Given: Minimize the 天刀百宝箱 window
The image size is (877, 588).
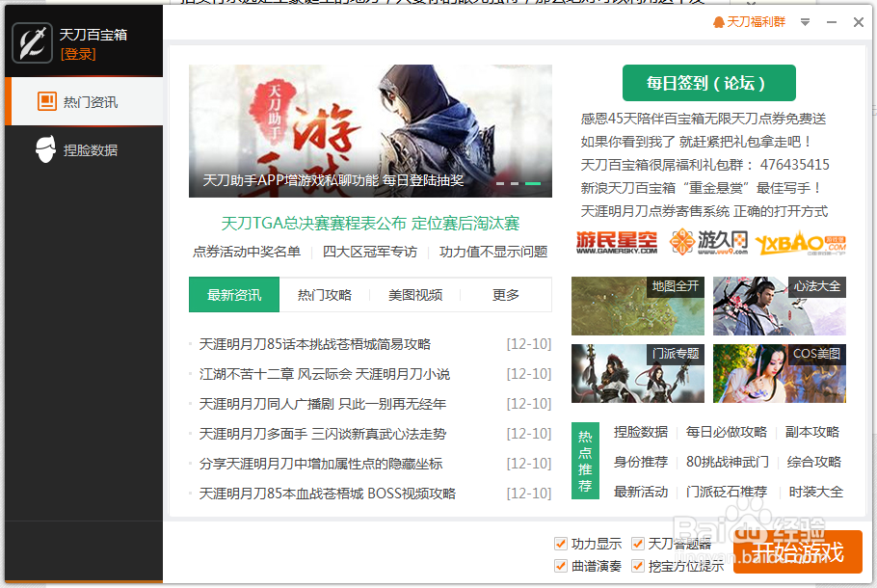Looking at the screenshot, I should click(x=832, y=22).
